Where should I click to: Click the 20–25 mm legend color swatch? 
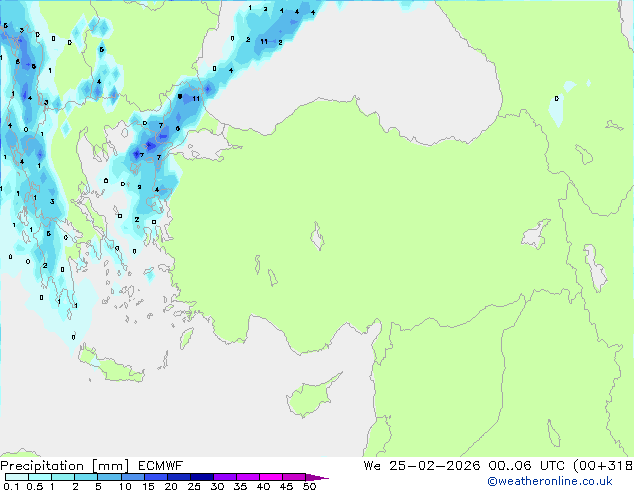pos(178,477)
